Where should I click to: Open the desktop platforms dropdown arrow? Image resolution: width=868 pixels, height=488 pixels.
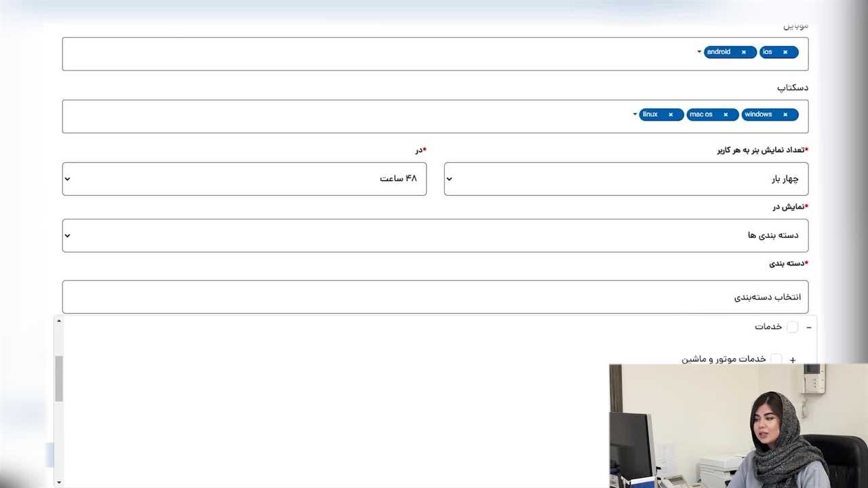pos(635,115)
